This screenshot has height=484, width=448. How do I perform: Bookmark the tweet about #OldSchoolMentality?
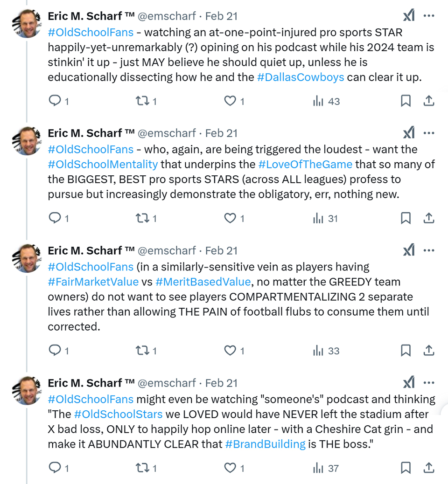pyautogui.click(x=406, y=218)
